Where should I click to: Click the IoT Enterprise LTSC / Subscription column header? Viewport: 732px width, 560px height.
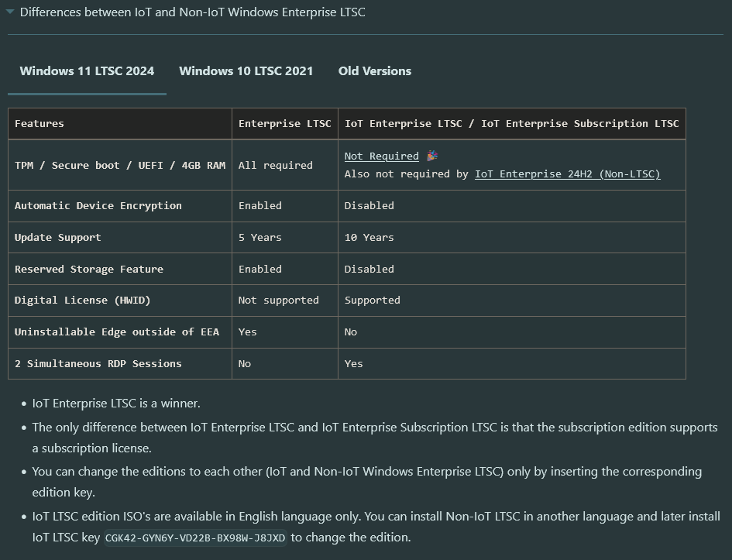[512, 124]
